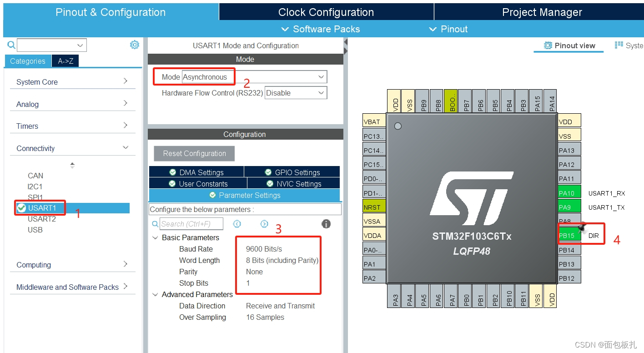Click the green check icon beside USART1
Image resolution: width=644 pixels, height=353 pixels.
(21, 208)
